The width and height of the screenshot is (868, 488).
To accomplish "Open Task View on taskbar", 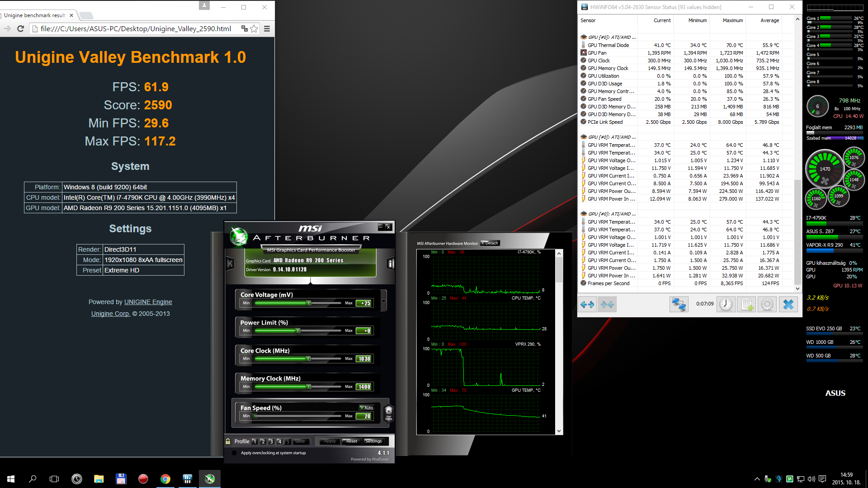I will (54, 479).
